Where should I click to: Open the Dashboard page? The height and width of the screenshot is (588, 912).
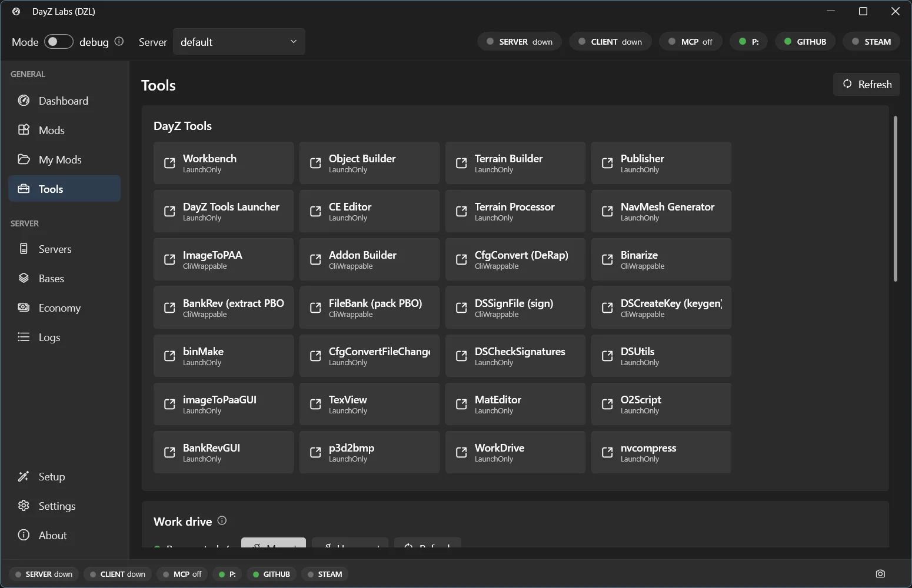pyautogui.click(x=64, y=101)
